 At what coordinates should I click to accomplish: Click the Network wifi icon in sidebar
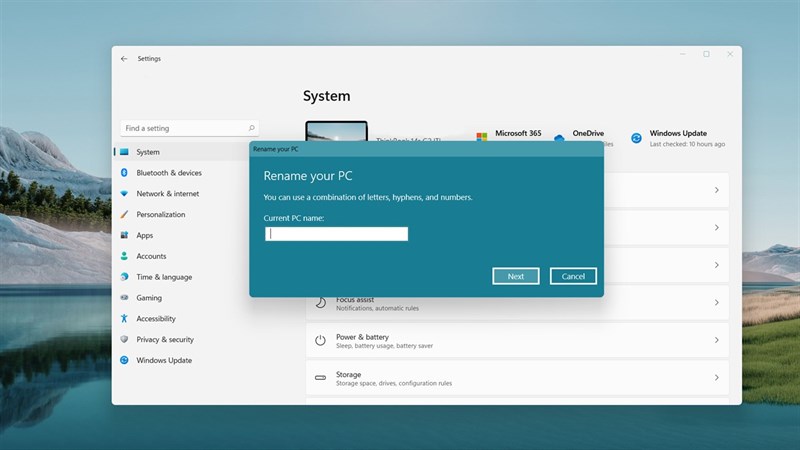pyautogui.click(x=124, y=194)
